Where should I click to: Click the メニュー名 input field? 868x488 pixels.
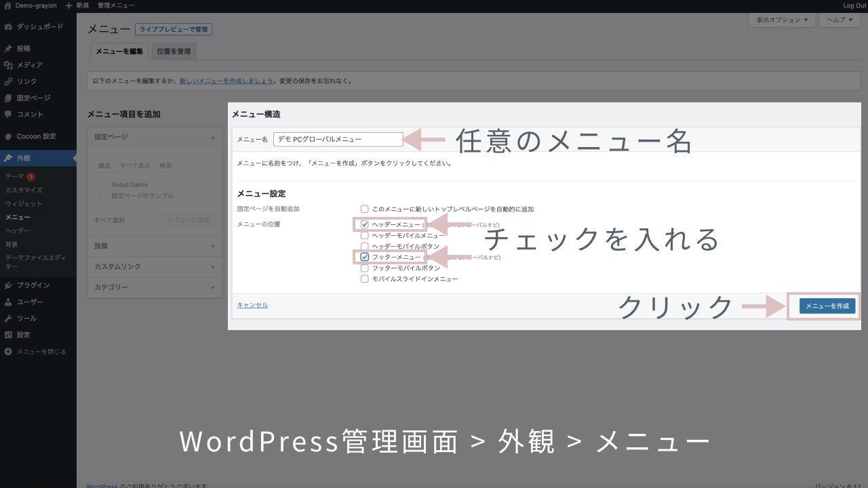[338, 139]
